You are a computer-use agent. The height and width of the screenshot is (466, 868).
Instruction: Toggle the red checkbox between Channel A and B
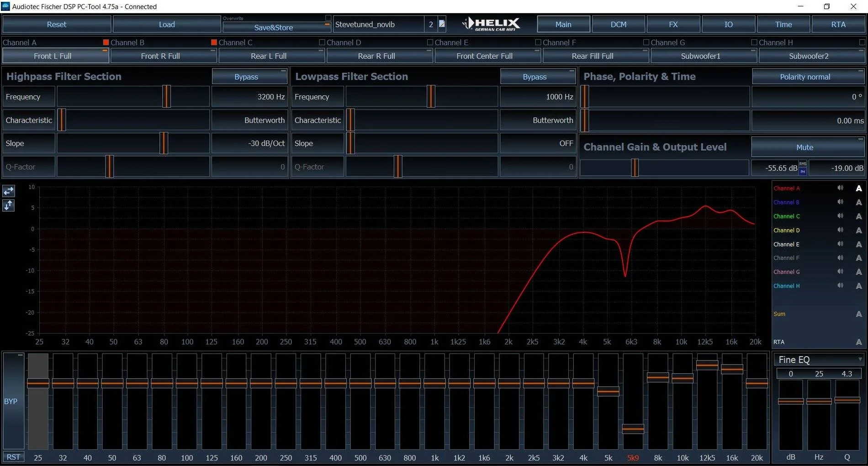coord(106,42)
